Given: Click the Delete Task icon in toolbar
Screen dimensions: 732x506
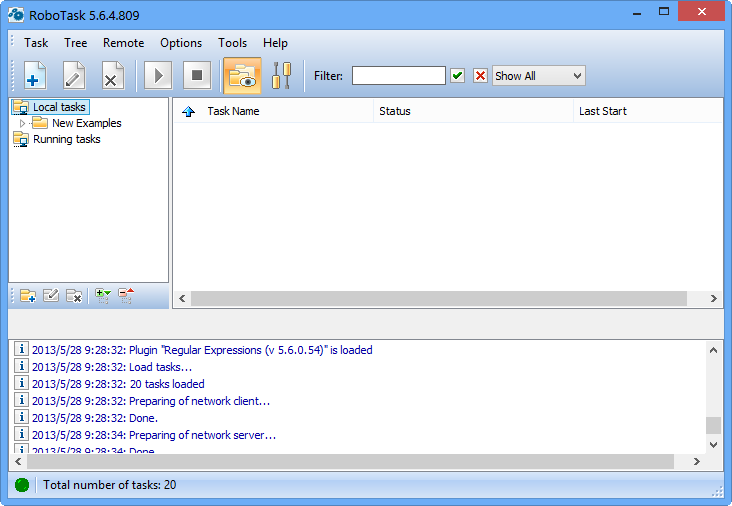Looking at the screenshot, I should [x=113, y=76].
